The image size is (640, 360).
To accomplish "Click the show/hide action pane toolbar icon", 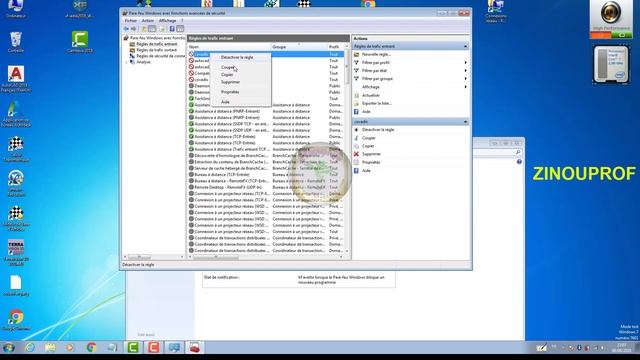I will pos(180,29).
